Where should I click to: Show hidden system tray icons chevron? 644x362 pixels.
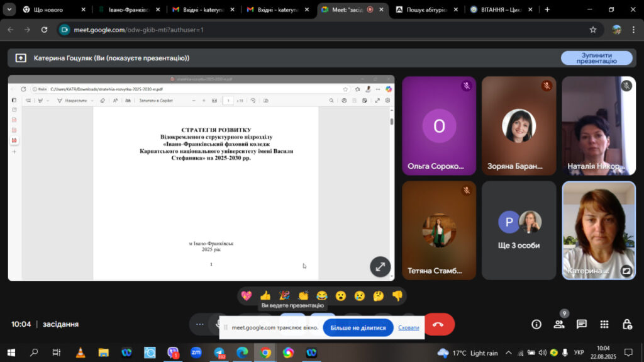[509, 353]
